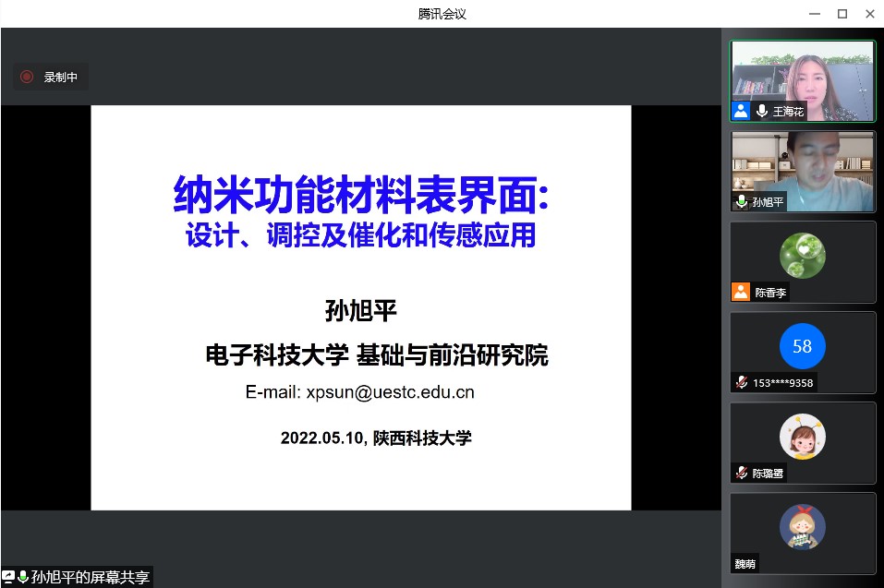Viewport: 884px width, 588px height.
Task: Click the microphone icon next to 王海花
Action: [762, 111]
